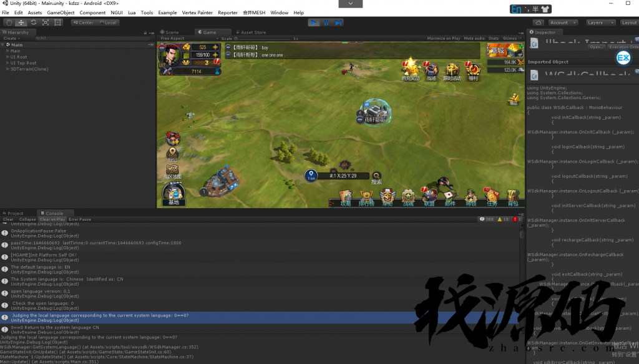Open the Layers dropdown
Screen dimensions: 639x364
click(x=600, y=23)
